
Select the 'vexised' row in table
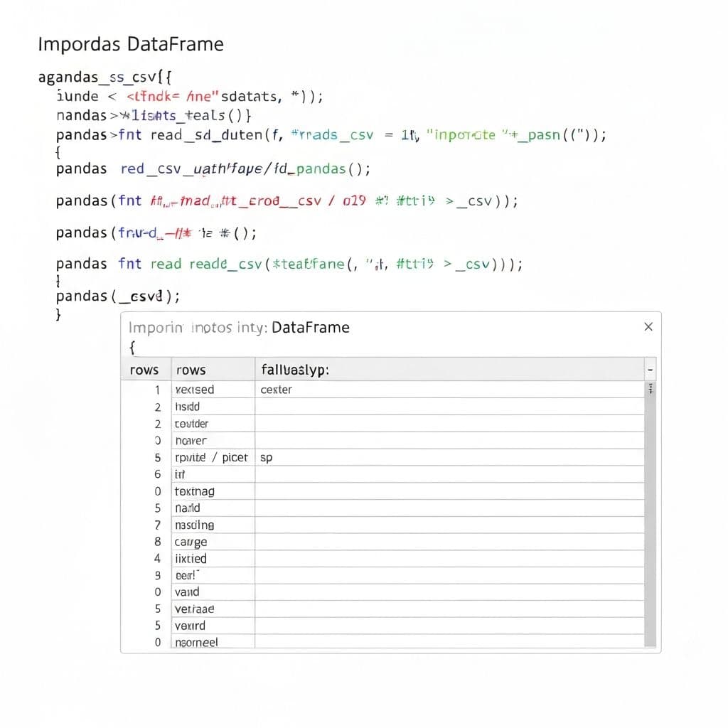click(195, 390)
